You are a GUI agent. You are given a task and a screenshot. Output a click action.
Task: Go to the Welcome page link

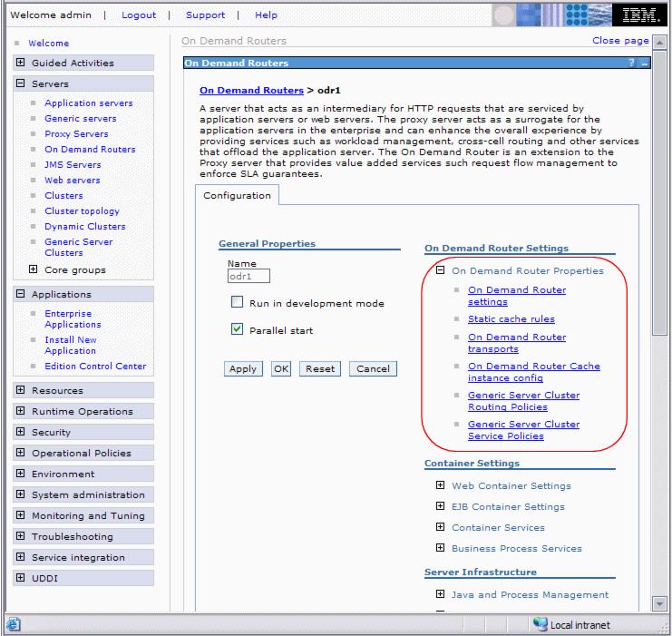[48, 44]
